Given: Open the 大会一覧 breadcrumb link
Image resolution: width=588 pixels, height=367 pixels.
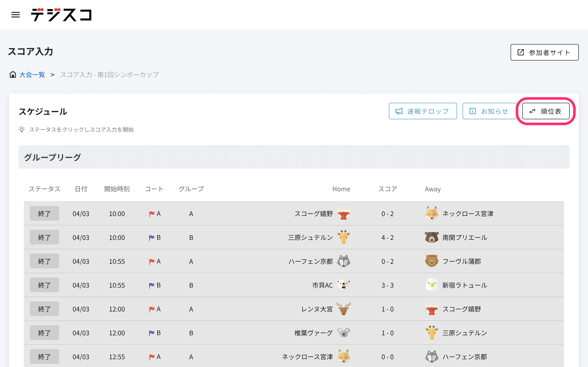Looking at the screenshot, I should coord(32,75).
